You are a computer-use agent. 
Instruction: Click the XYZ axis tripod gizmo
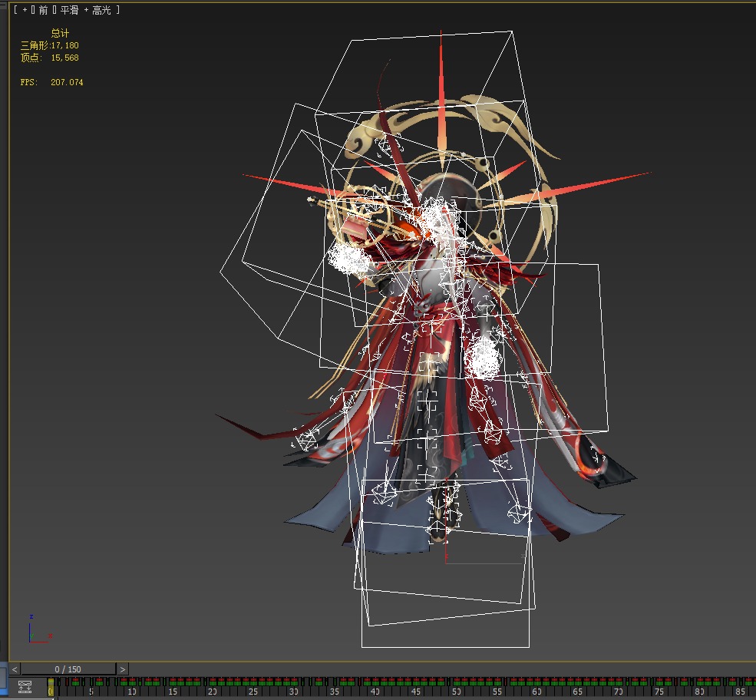pos(40,629)
